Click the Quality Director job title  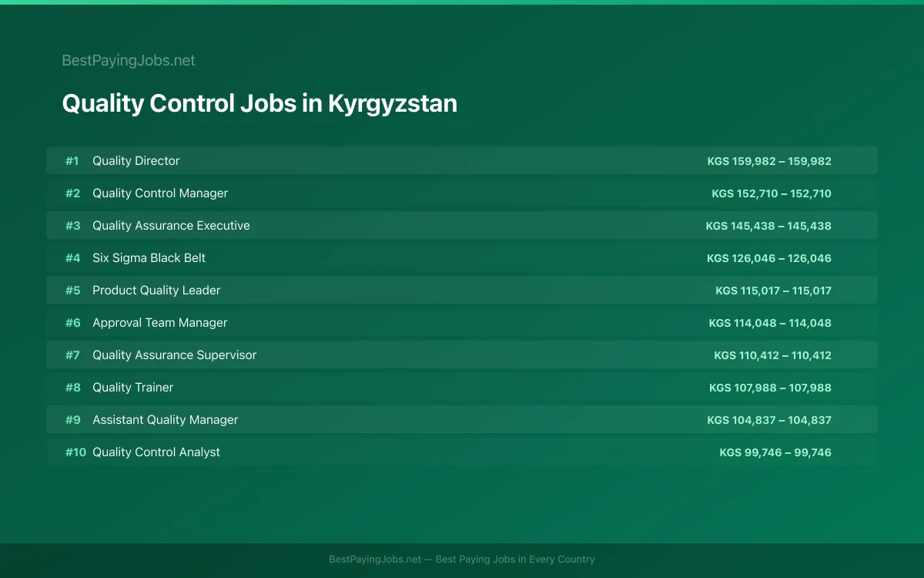[x=136, y=161]
